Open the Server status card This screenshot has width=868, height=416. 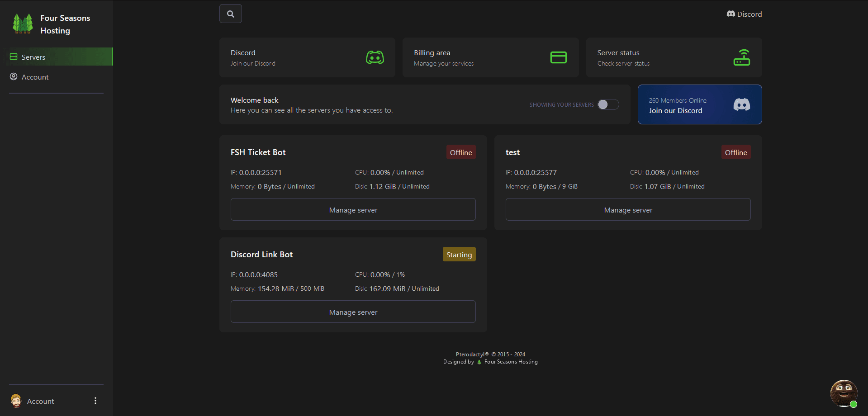674,57
